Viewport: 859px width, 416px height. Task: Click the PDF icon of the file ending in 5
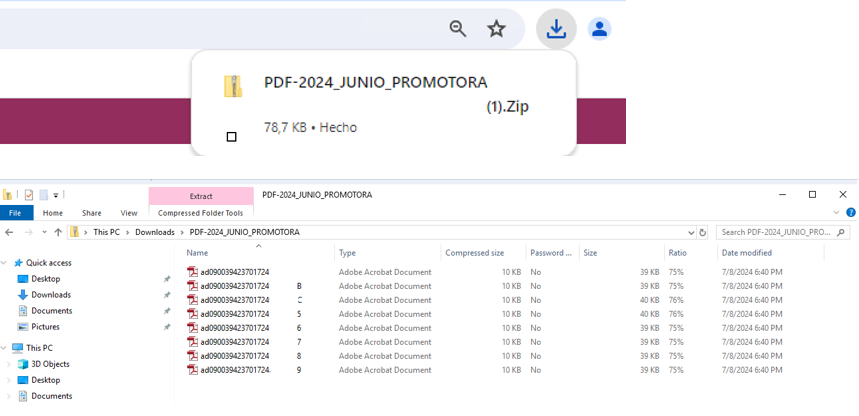192,314
